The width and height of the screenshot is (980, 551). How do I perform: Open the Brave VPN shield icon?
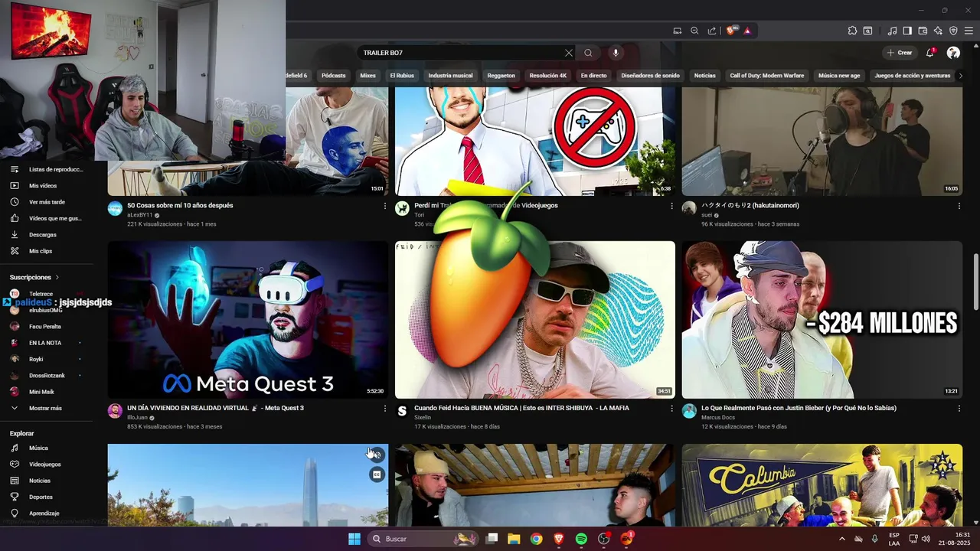tap(953, 31)
